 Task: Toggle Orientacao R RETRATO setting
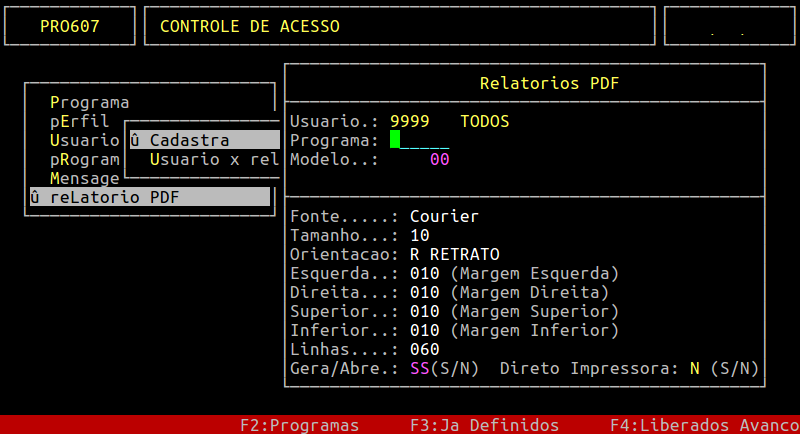(455, 254)
